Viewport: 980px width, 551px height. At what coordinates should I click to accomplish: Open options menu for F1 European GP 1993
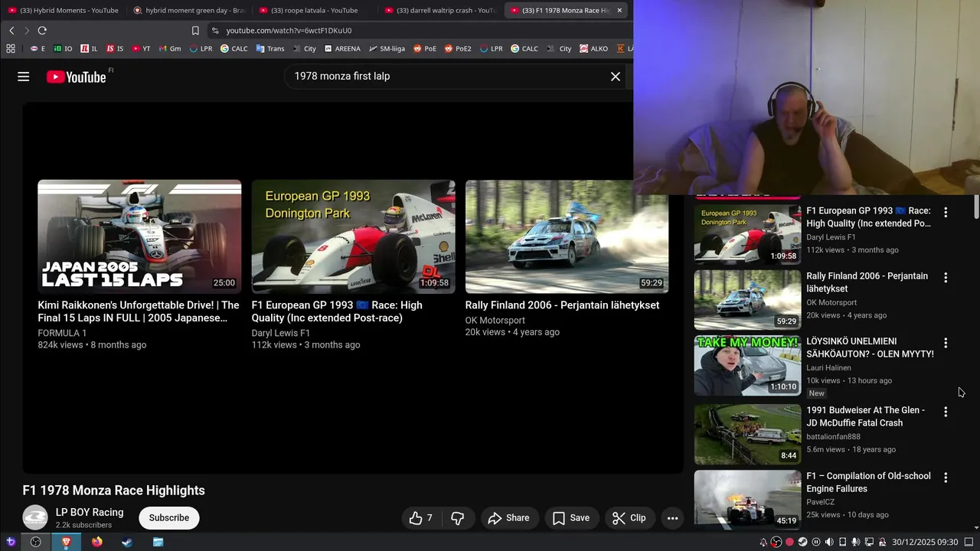[946, 212]
